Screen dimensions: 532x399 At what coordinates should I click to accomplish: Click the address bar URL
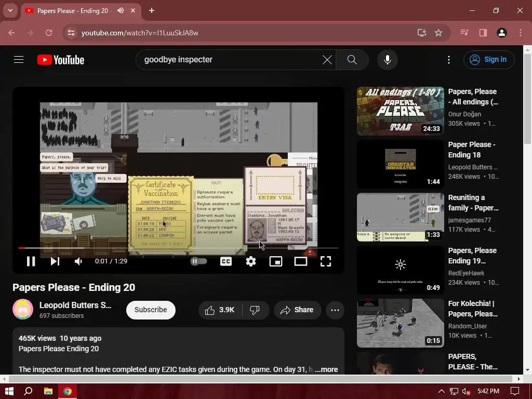pos(140,33)
